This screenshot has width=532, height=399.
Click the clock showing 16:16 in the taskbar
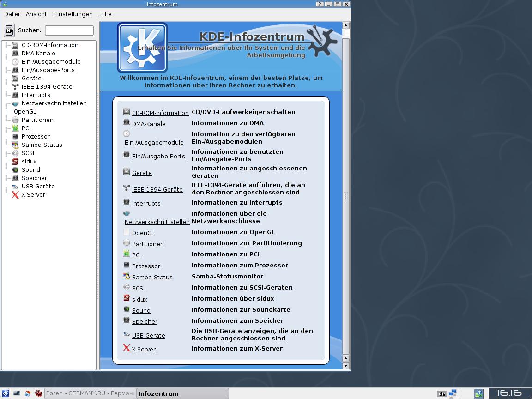509,393
